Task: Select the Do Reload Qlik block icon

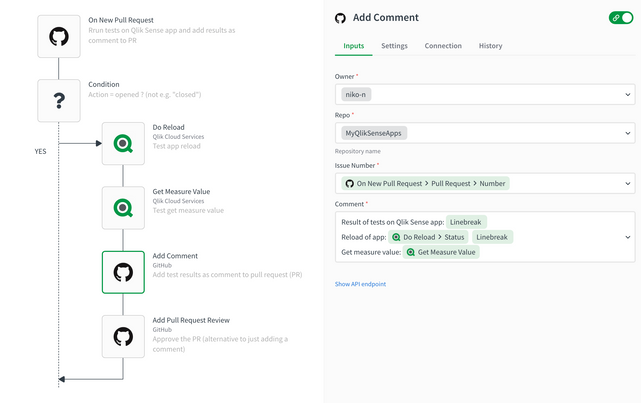Action: click(123, 144)
